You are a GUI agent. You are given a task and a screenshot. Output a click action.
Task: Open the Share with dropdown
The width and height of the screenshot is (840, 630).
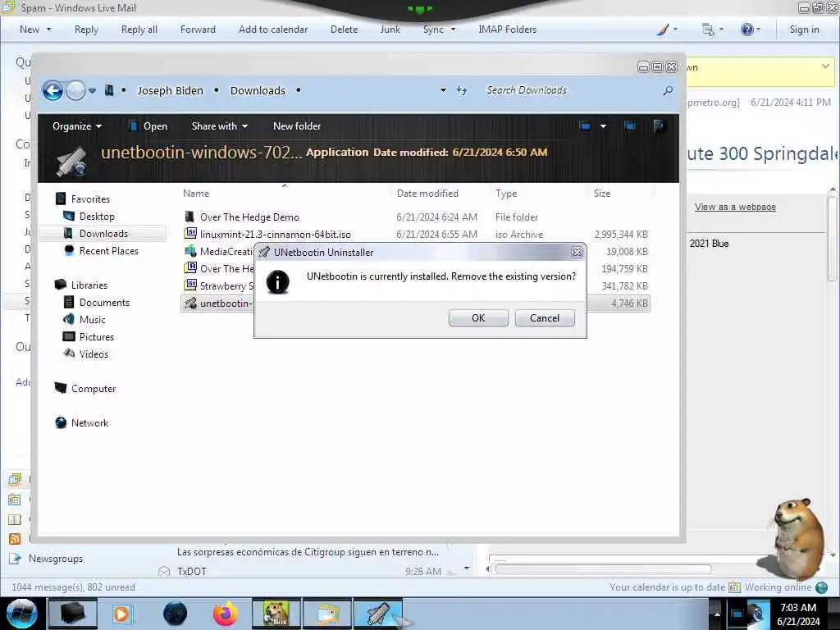[220, 126]
